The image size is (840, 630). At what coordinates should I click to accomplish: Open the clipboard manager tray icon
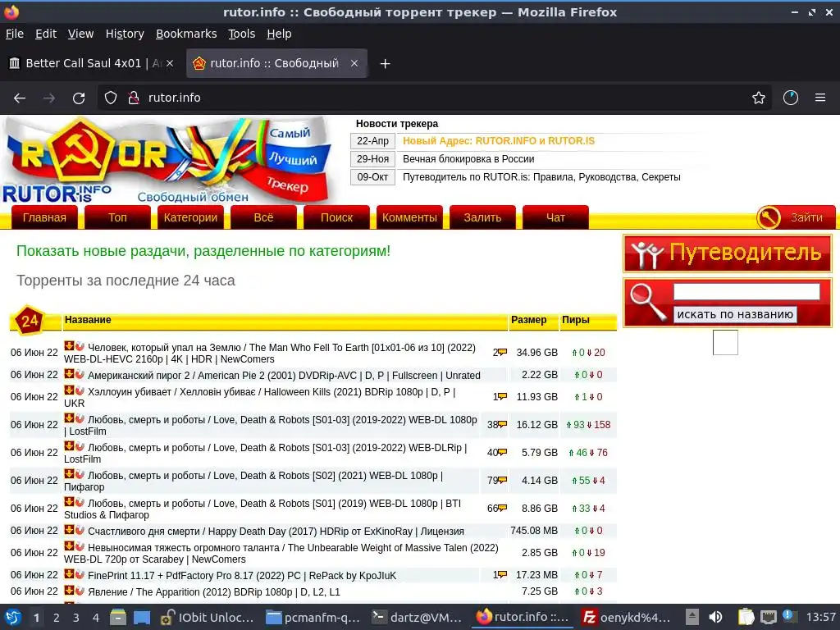[x=746, y=617]
